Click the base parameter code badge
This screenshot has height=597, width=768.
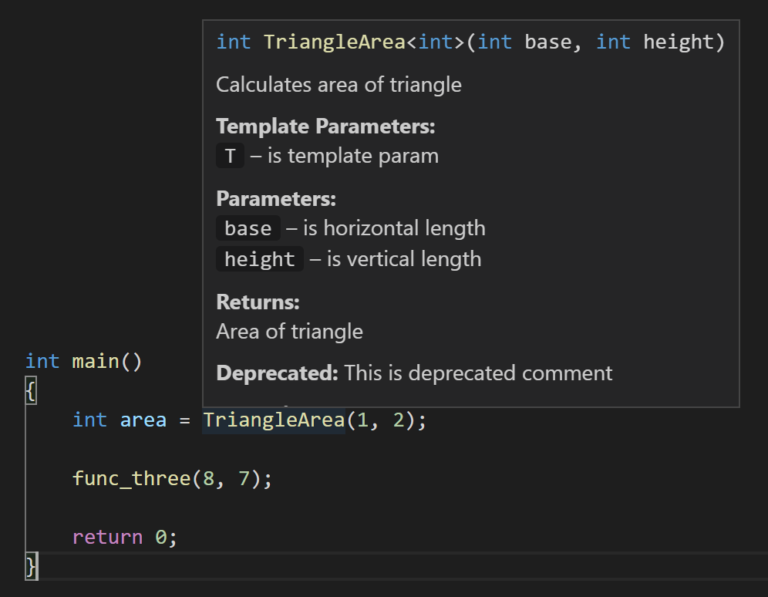click(x=248, y=228)
